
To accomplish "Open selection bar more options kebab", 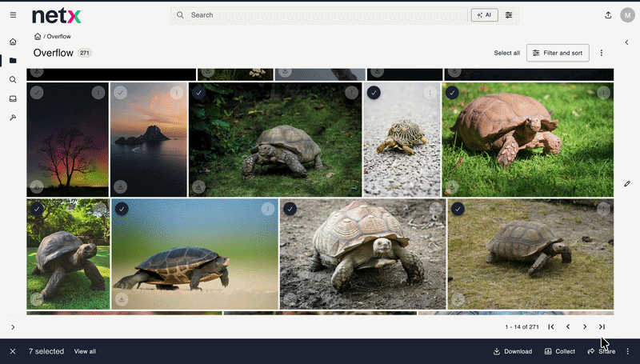I will point(628,351).
